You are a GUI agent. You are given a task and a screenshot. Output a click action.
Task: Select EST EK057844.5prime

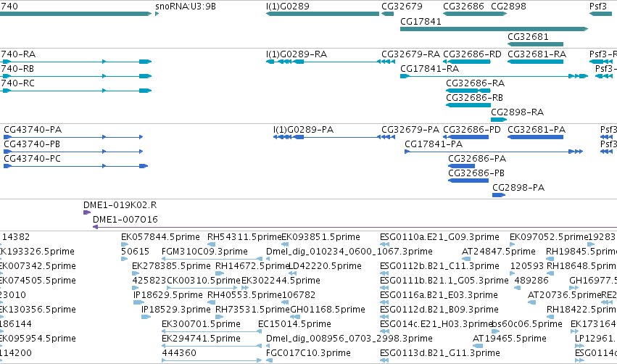point(125,244)
